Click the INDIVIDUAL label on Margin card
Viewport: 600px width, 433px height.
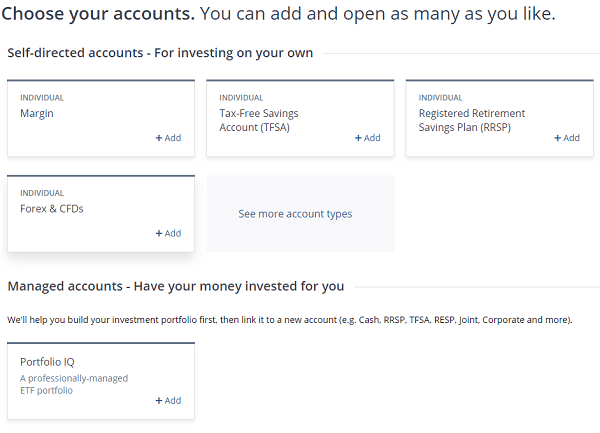coord(41,98)
